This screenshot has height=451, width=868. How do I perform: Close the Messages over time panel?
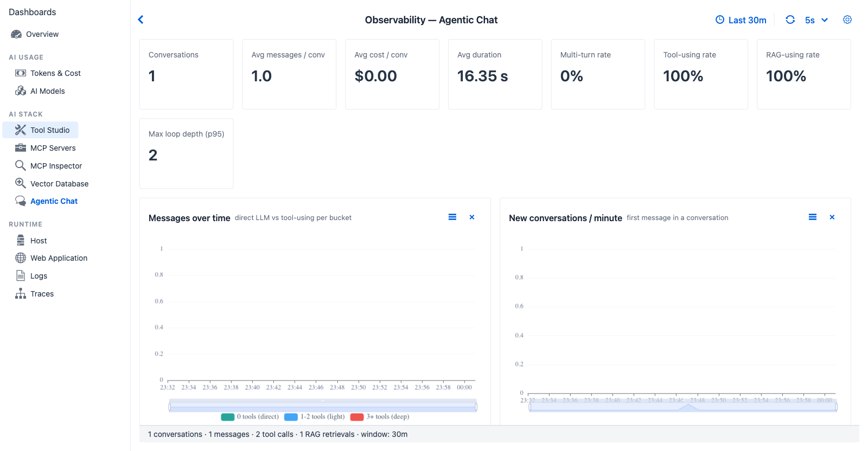[472, 217]
